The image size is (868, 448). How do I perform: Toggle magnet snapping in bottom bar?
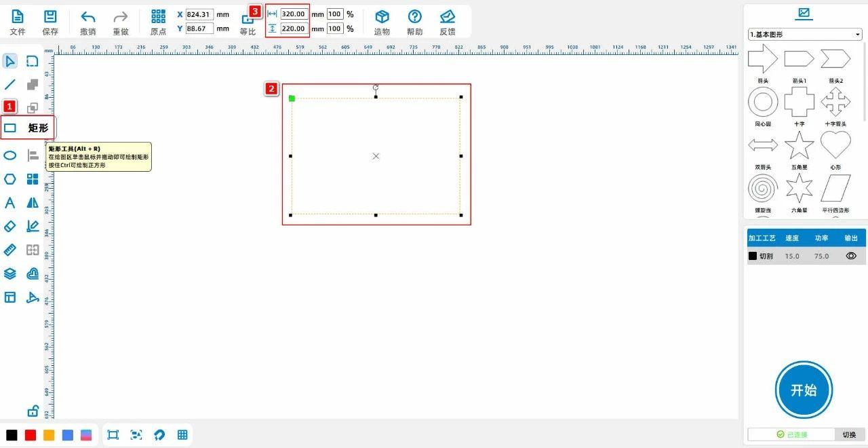(159, 435)
